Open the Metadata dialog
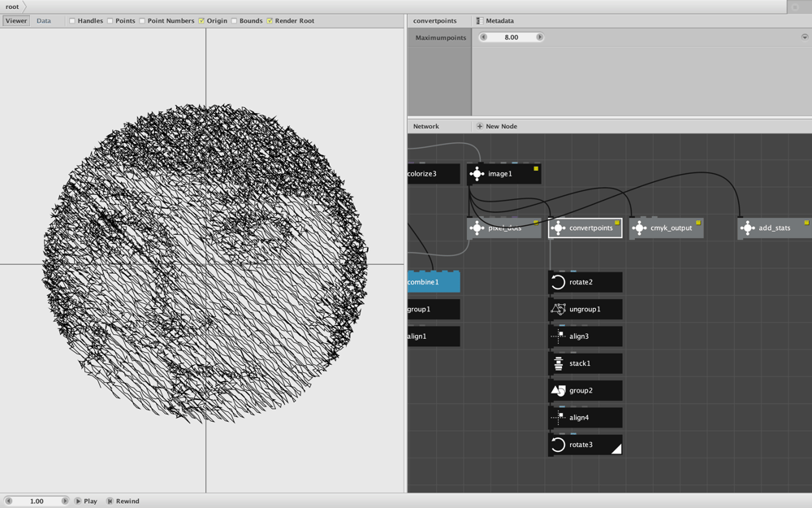This screenshot has height=508, width=812. pyautogui.click(x=495, y=21)
